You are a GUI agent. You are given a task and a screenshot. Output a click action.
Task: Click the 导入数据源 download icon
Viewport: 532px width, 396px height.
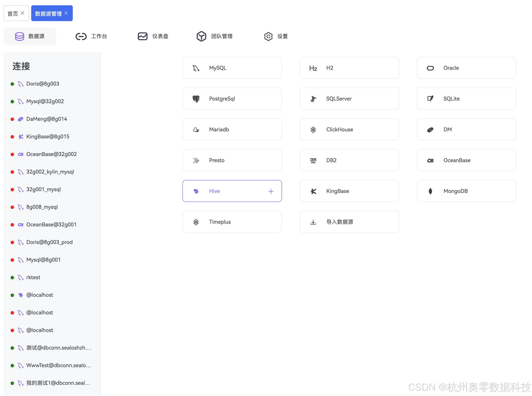(x=313, y=222)
